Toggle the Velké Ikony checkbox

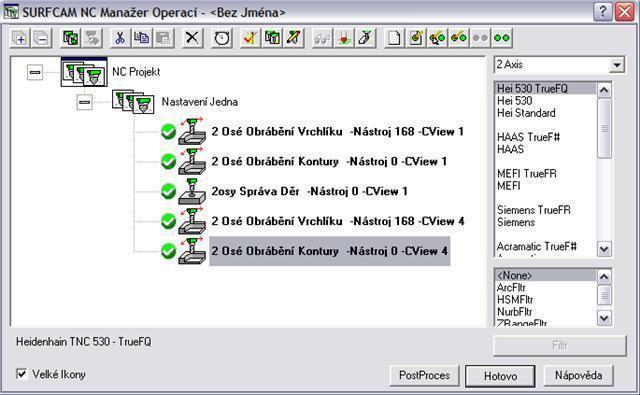point(22,374)
